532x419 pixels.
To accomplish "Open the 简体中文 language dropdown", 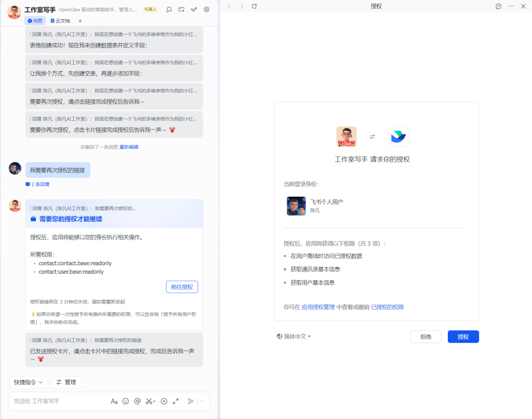I will tap(294, 337).
